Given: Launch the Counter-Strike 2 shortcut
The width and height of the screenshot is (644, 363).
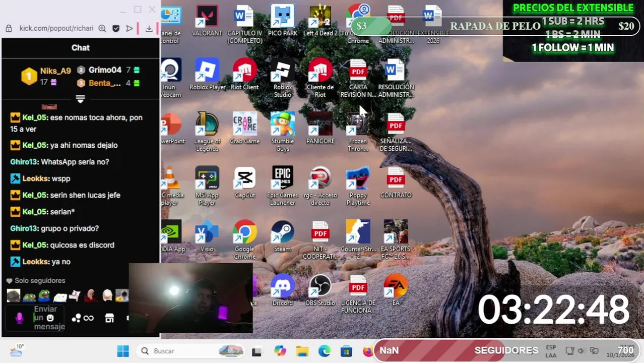Looking at the screenshot, I should tap(358, 240).
